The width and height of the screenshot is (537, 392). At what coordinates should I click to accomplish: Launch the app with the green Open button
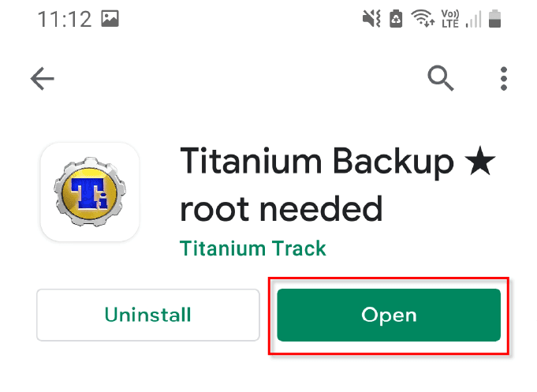pos(389,315)
